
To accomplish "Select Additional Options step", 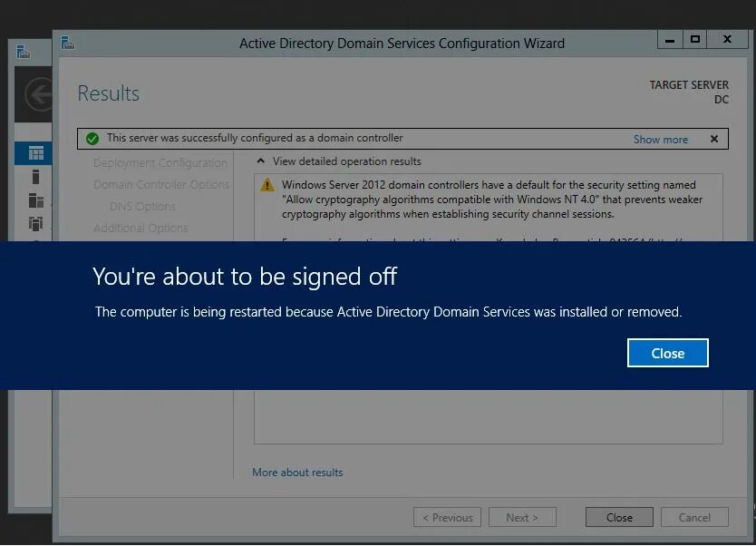I will [141, 228].
